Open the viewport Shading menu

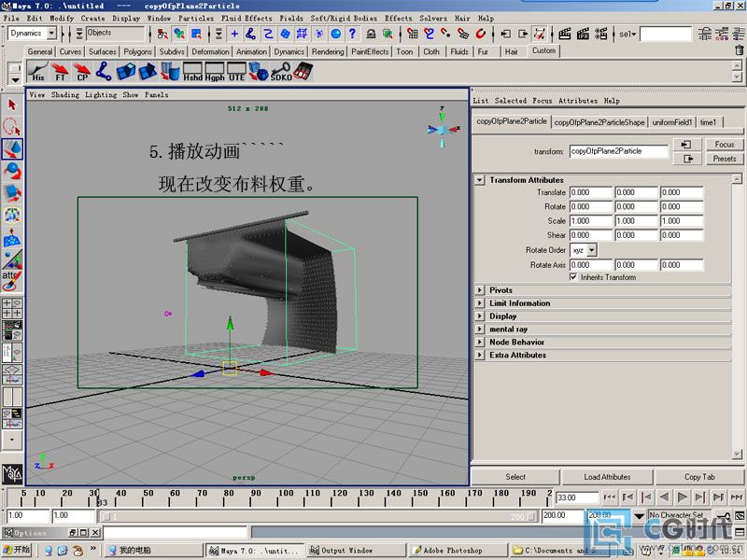click(65, 95)
